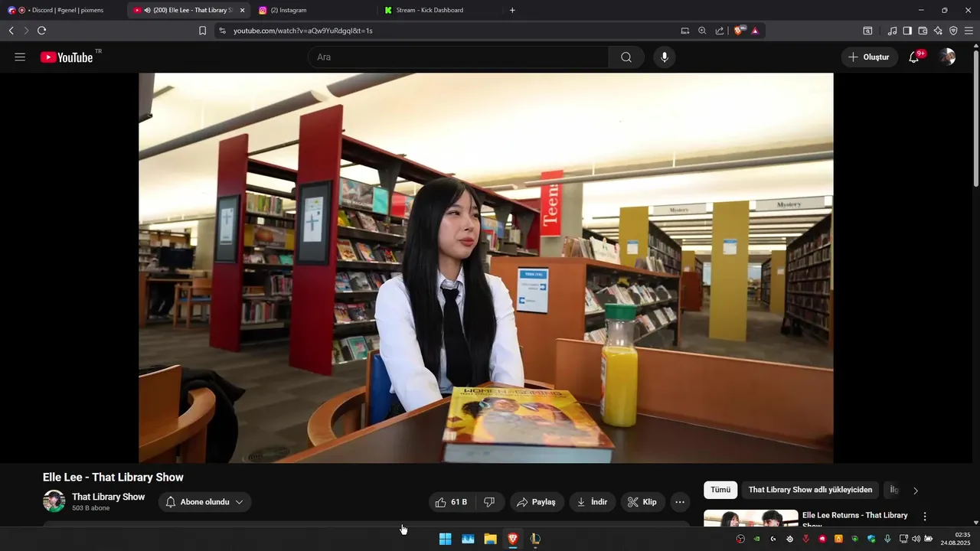Go forward with browser forward arrow

pyautogui.click(x=26, y=31)
